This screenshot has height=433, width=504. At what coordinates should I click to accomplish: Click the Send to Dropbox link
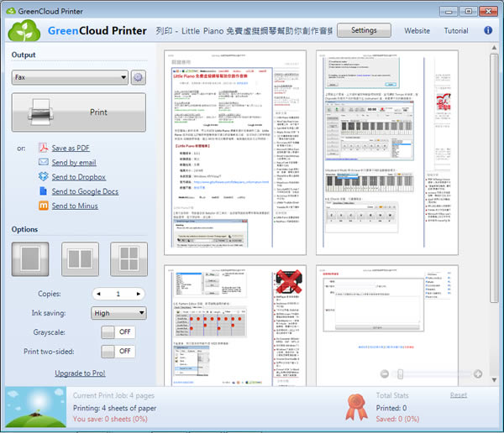coord(78,177)
